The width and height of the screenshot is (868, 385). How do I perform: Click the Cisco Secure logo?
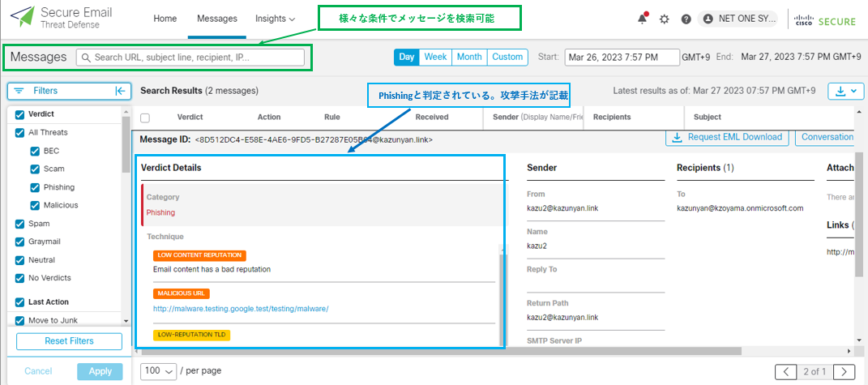pyautogui.click(x=825, y=19)
